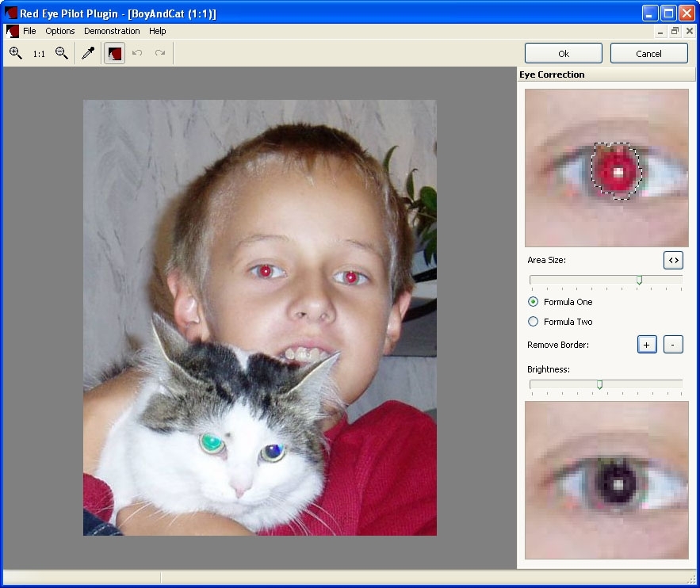The image size is (700, 588).
Task: Click the original red eye preview thumbnail
Action: [606, 168]
